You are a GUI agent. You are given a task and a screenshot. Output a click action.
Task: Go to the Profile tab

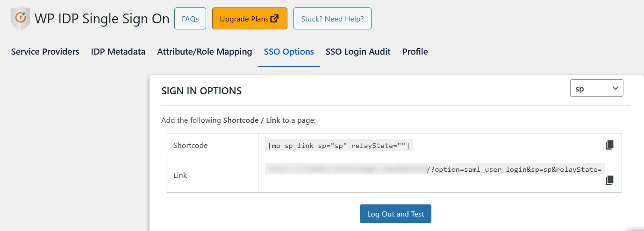(415, 52)
